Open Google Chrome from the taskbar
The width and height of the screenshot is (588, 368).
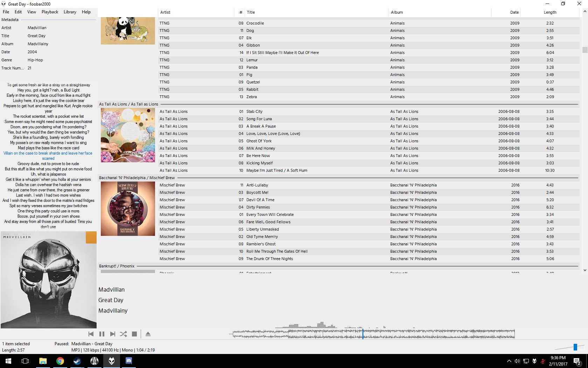pos(60,361)
